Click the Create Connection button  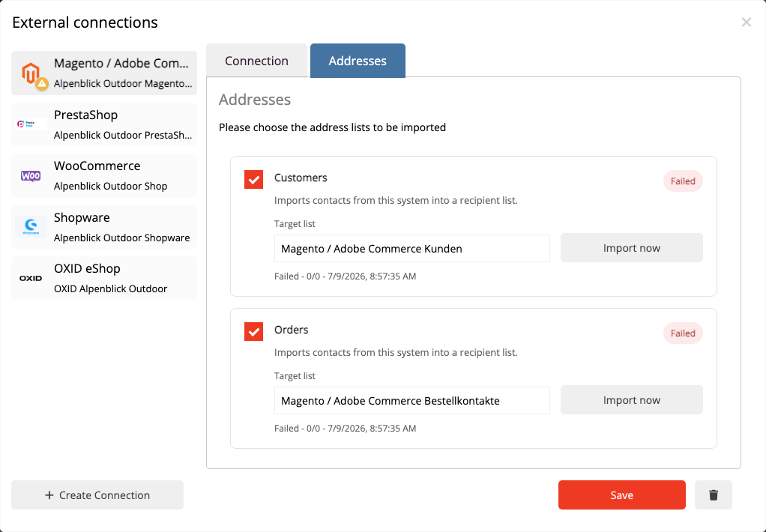(x=97, y=495)
